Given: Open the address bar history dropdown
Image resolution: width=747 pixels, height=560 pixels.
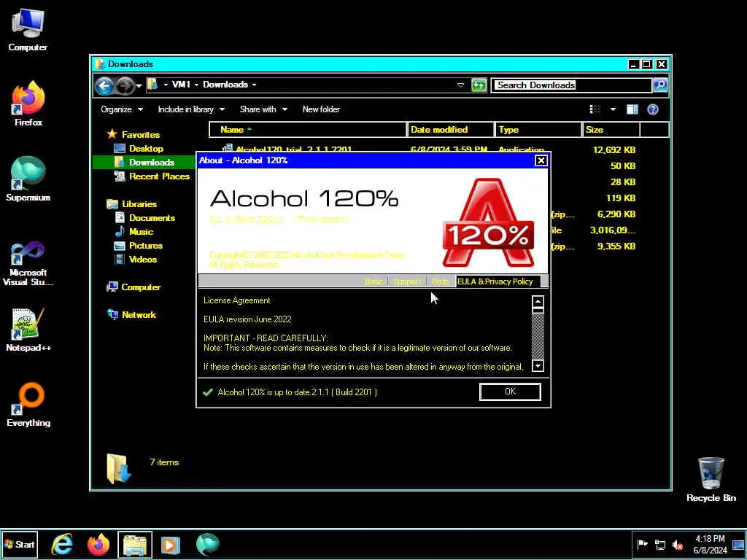Looking at the screenshot, I should 460,85.
